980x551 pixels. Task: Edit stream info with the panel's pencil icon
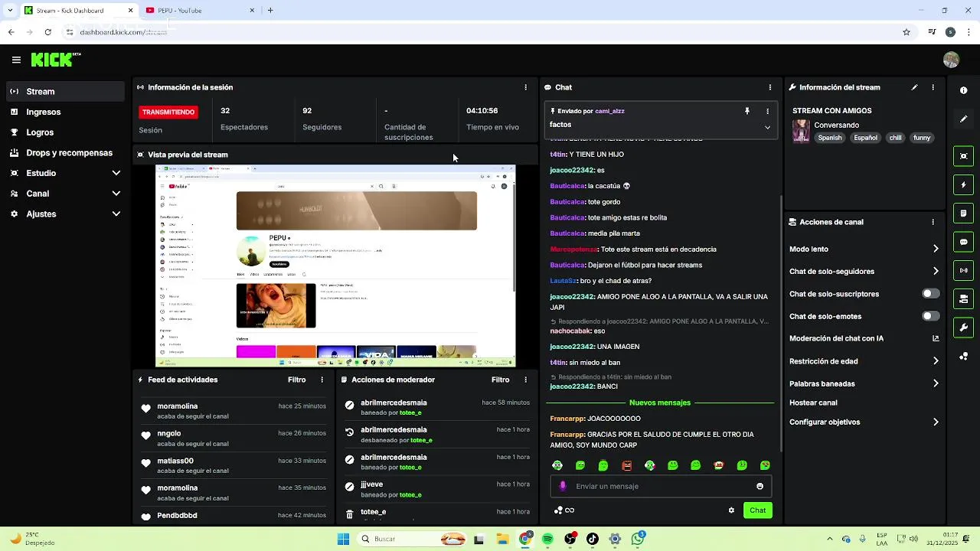point(914,87)
